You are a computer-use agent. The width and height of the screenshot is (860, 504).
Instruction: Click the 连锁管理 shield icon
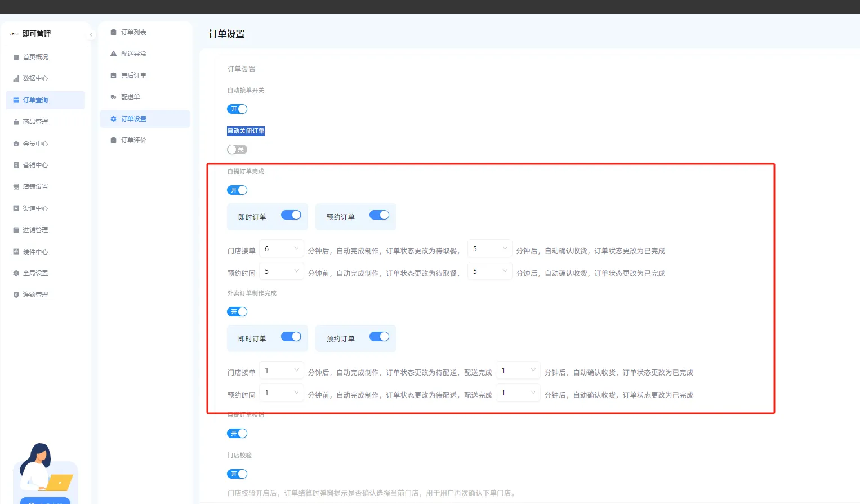pos(16,295)
